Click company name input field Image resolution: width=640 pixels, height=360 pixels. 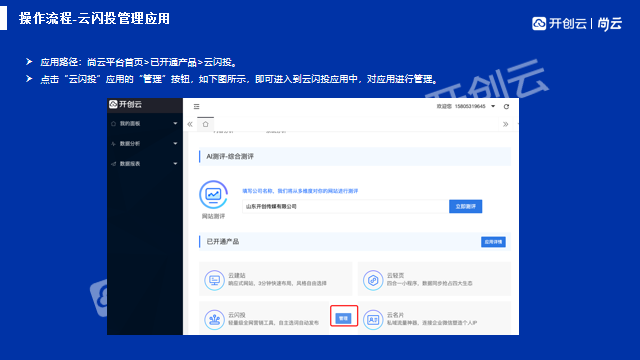345,207
